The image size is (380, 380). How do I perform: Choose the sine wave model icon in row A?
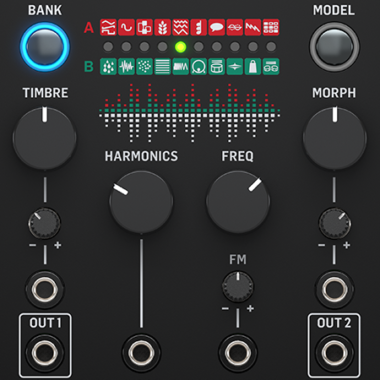126,27
